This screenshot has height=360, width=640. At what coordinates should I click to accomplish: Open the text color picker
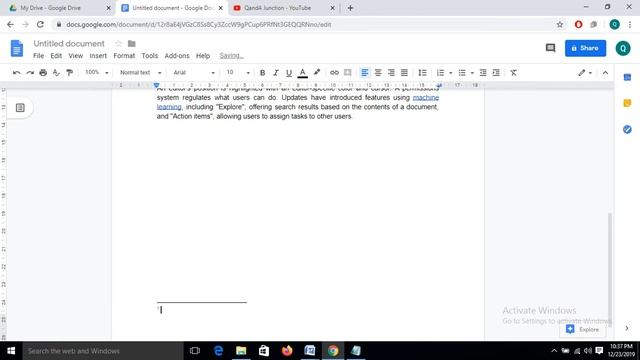point(302,73)
